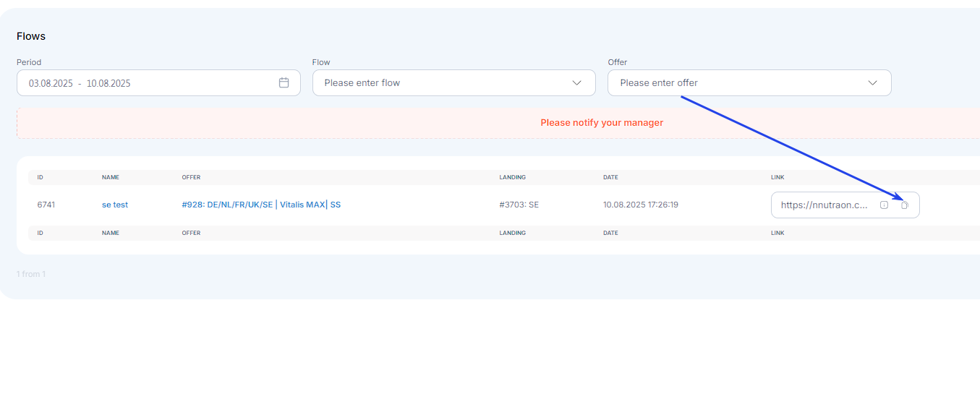The width and height of the screenshot is (980, 402).
Task: Select the Period date range text
Action: click(x=80, y=83)
